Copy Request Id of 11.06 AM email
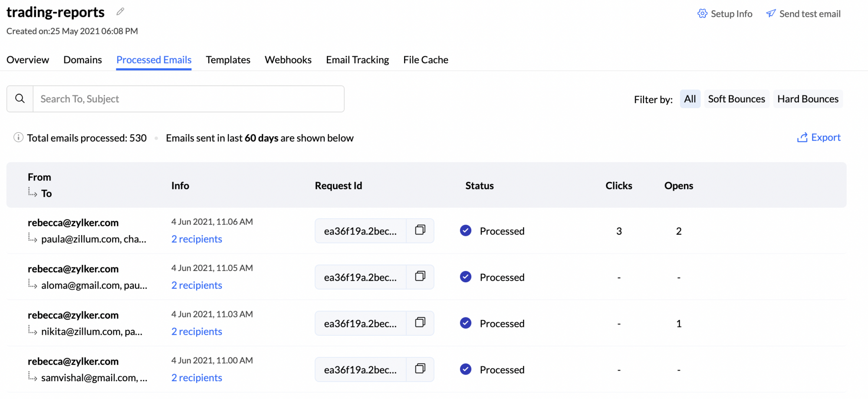 click(420, 230)
